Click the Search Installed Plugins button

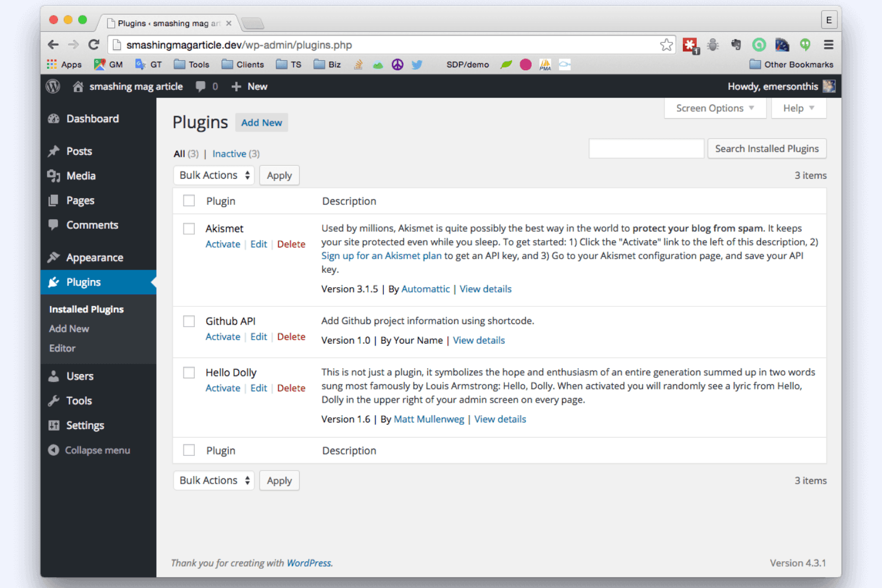[x=767, y=148]
